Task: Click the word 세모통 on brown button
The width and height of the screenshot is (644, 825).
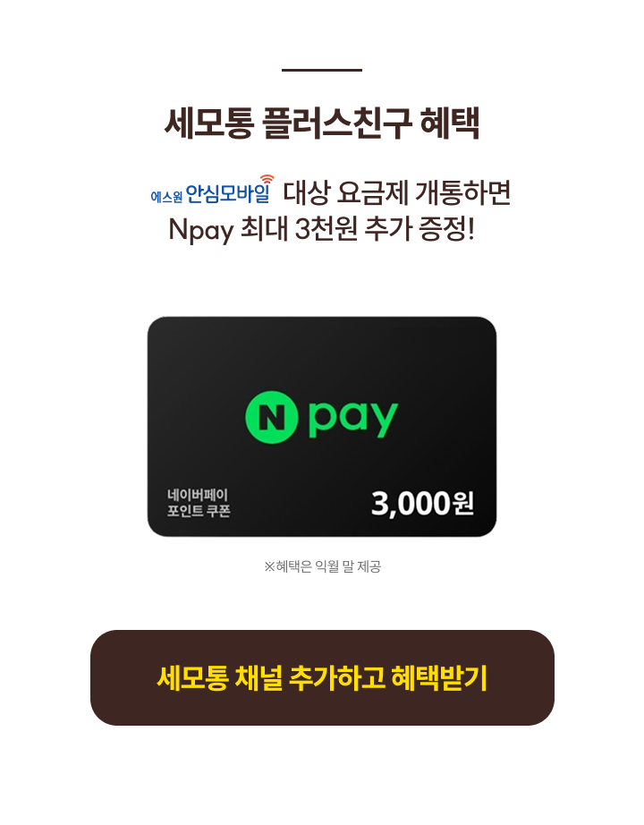Action: coord(192,677)
